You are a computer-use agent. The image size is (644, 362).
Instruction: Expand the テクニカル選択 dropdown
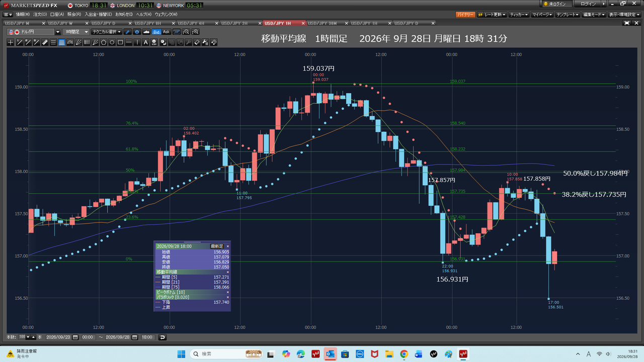107,32
